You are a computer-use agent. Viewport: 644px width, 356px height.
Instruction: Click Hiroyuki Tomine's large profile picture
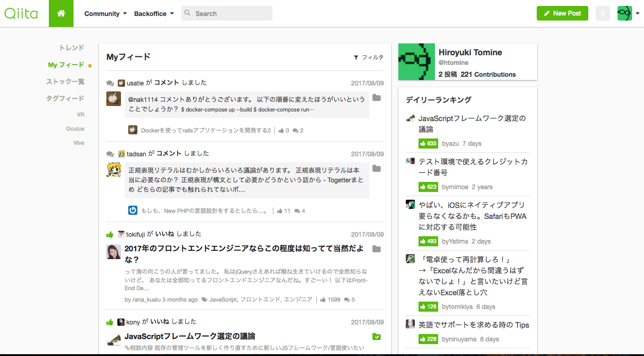pos(417,62)
